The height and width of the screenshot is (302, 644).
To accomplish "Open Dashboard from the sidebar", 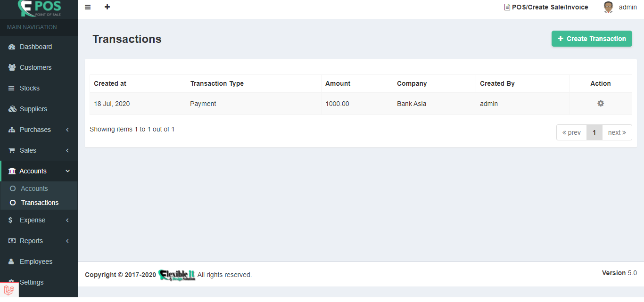I will pos(35,46).
